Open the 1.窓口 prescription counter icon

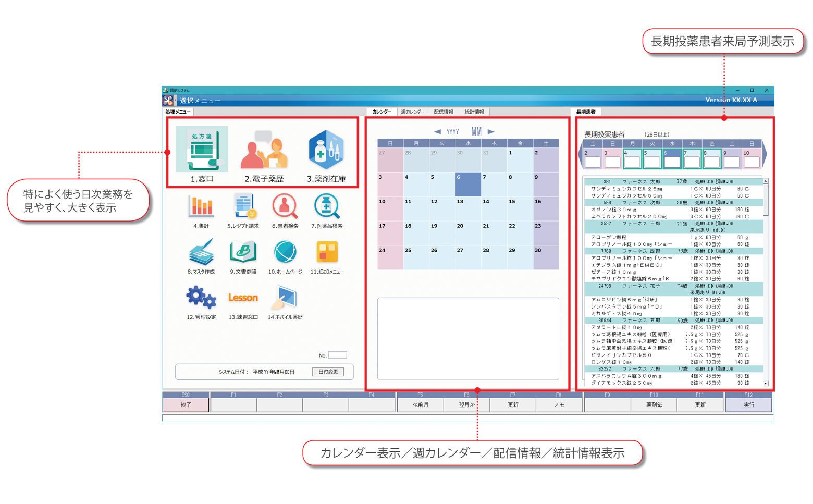[x=202, y=150]
